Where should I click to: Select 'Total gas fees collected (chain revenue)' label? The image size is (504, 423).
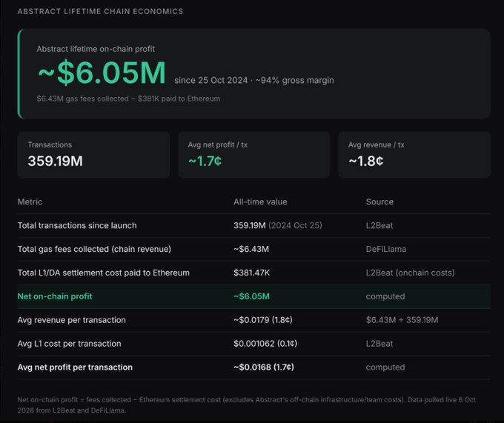[x=94, y=249]
